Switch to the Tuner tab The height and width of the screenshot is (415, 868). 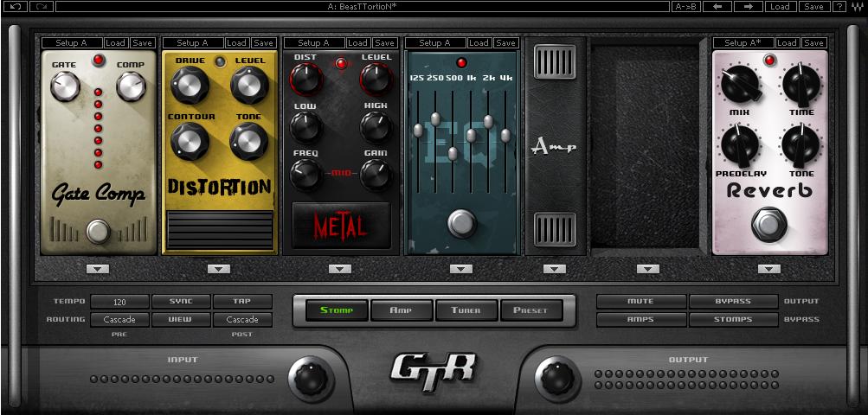point(466,310)
